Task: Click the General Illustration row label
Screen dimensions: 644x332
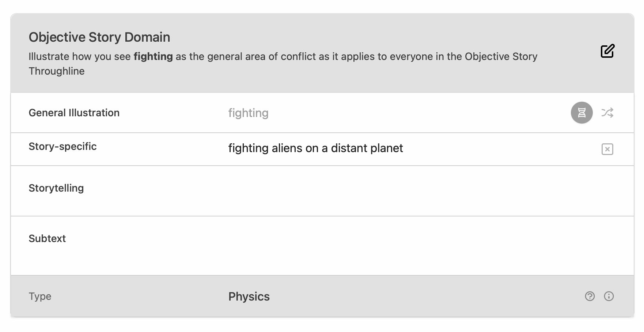Action: tap(74, 113)
